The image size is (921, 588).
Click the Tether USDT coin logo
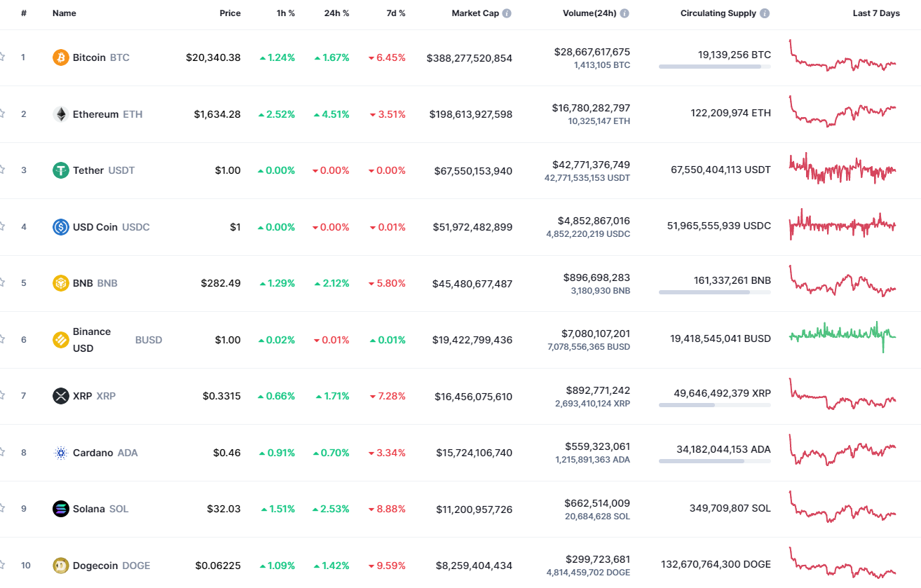pos(60,170)
